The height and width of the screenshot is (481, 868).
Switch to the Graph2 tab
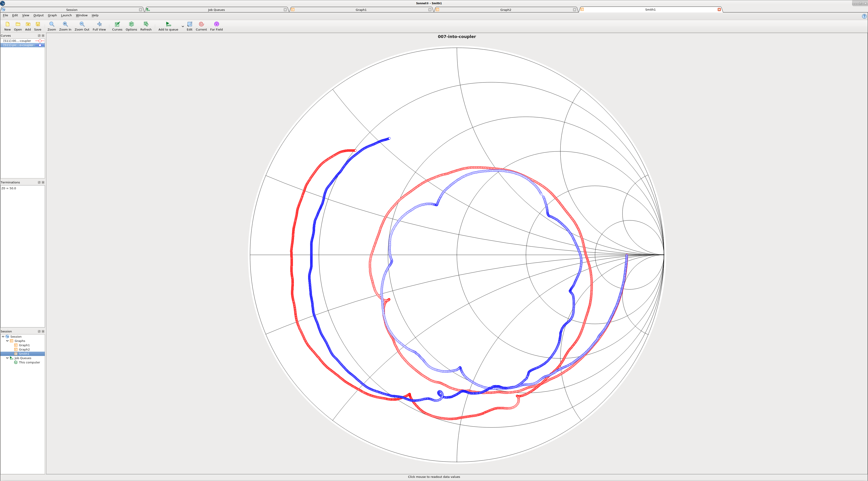505,10
